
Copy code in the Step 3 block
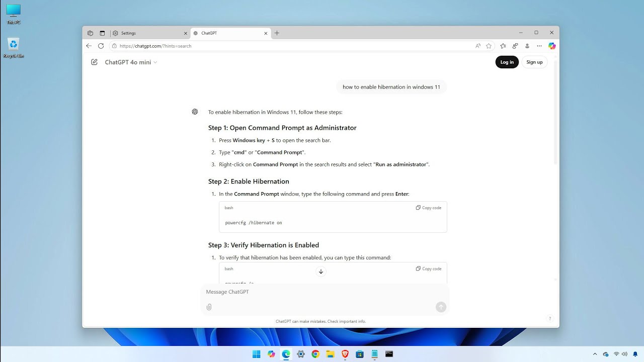pos(429,268)
